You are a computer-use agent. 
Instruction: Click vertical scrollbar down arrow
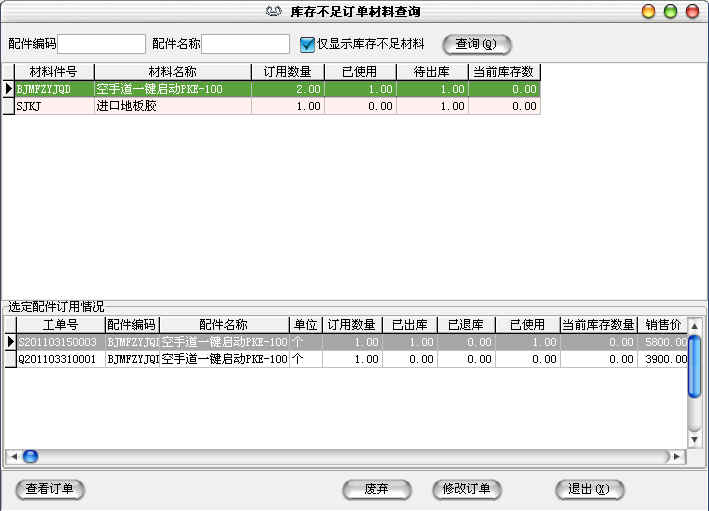pyautogui.click(x=695, y=439)
